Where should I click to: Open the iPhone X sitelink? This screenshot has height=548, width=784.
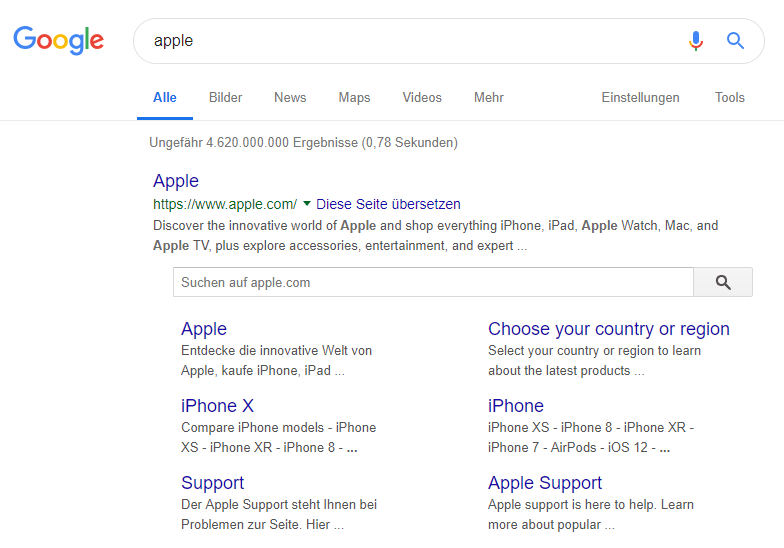click(218, 406)
